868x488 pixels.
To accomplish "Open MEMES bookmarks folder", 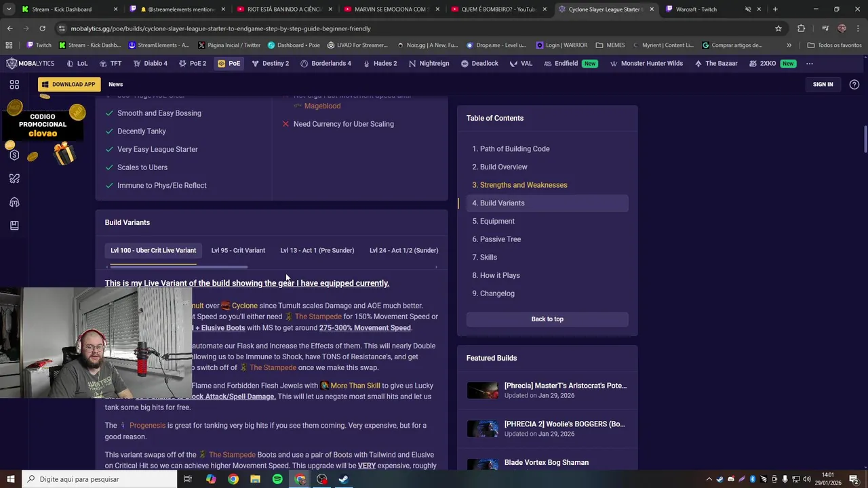I will click(x=610, y=45).
